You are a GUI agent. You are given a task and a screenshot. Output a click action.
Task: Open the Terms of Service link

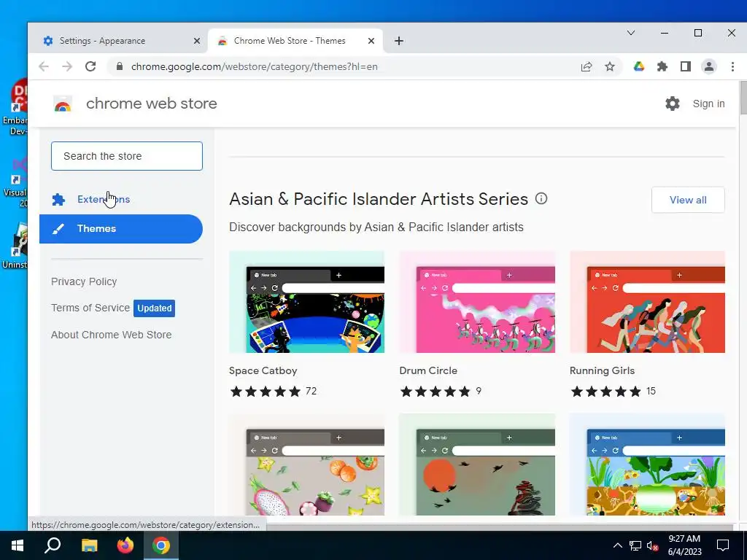90,308
